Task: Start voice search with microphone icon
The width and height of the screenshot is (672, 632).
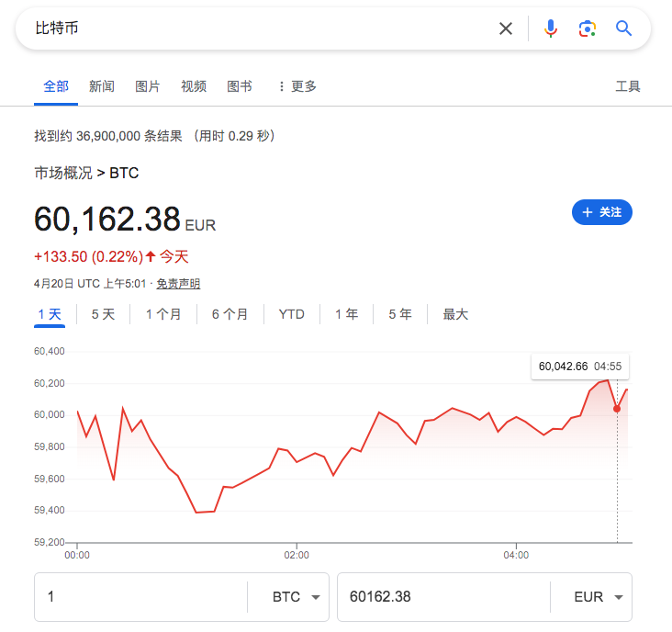Action: click(551, 28)
